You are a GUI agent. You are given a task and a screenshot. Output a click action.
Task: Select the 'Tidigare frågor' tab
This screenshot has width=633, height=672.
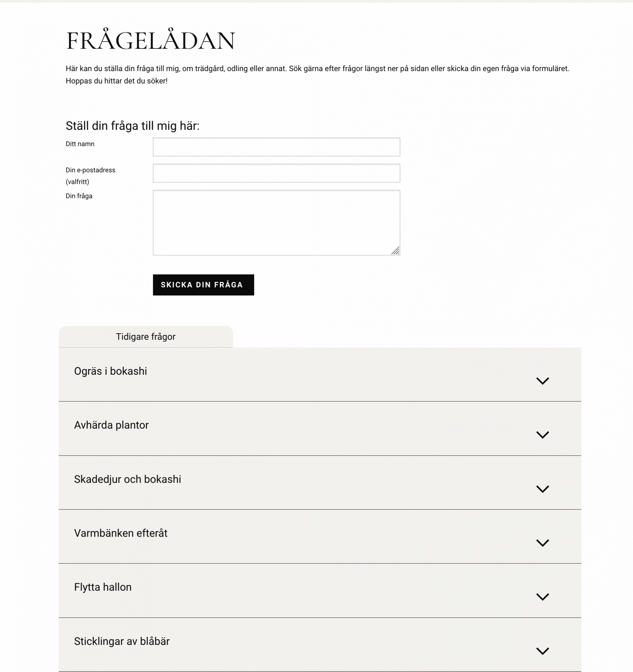tap(146, 337)
